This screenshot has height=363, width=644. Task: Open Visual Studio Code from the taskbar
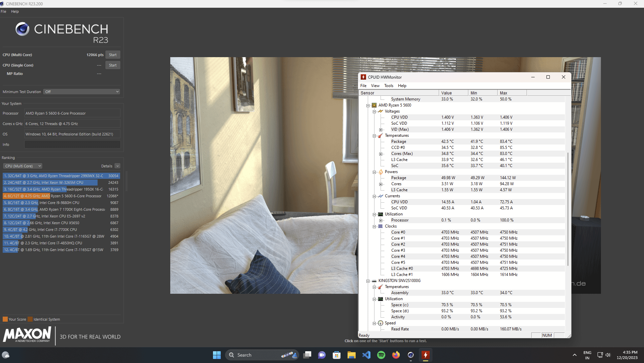366,355
